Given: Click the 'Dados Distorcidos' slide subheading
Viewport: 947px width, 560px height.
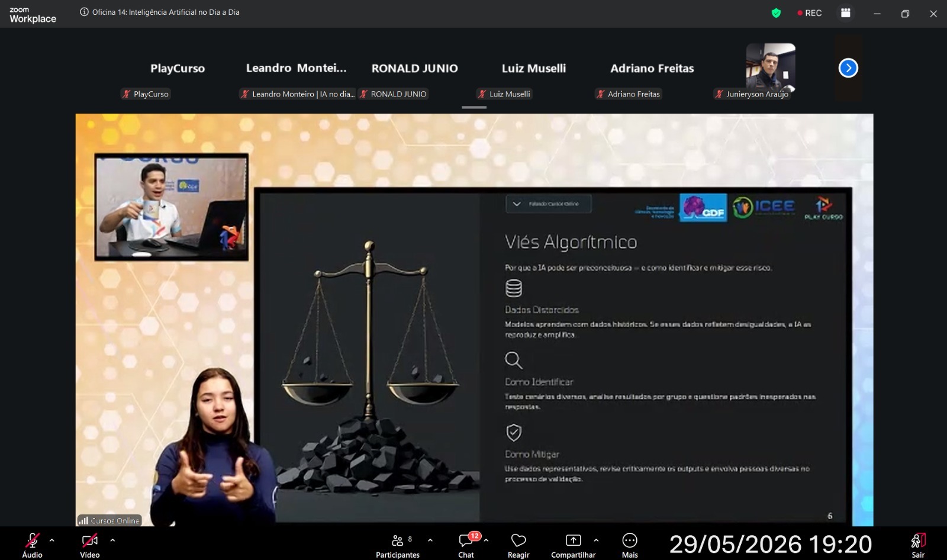Looking at the screenshot, I should click(542, 310).
